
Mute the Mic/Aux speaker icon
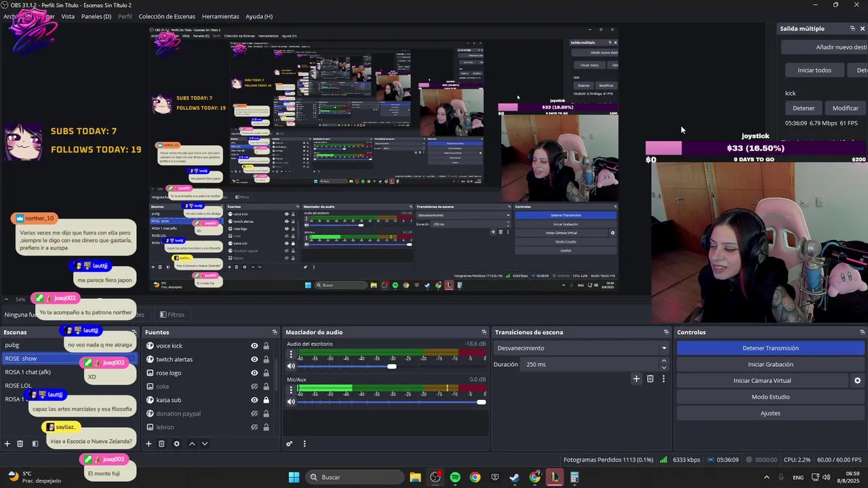[x=291, y=402]
